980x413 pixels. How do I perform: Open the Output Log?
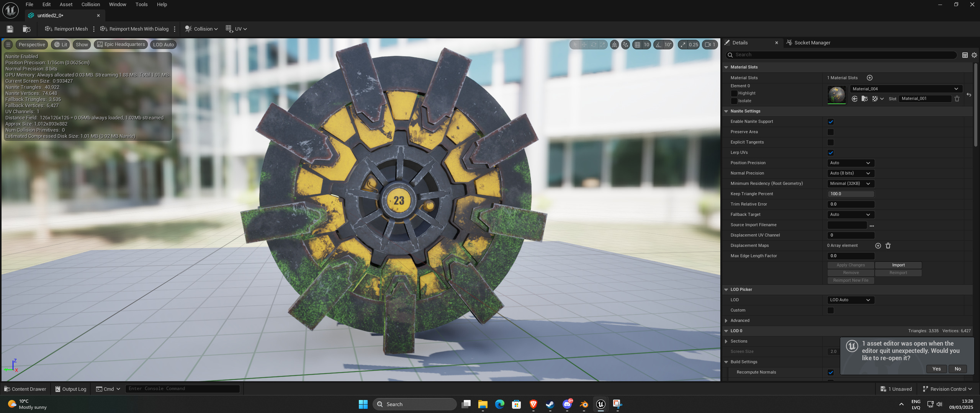[71, 389]
